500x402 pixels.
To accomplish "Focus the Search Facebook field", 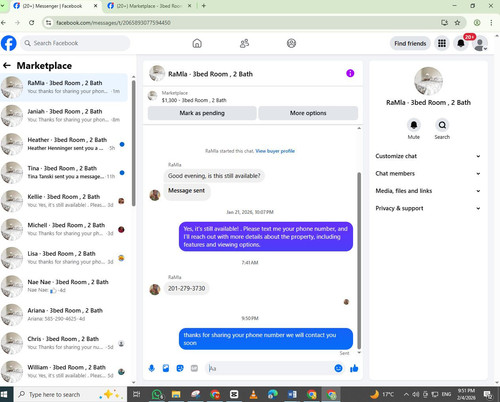I will (x=75, y=43).
